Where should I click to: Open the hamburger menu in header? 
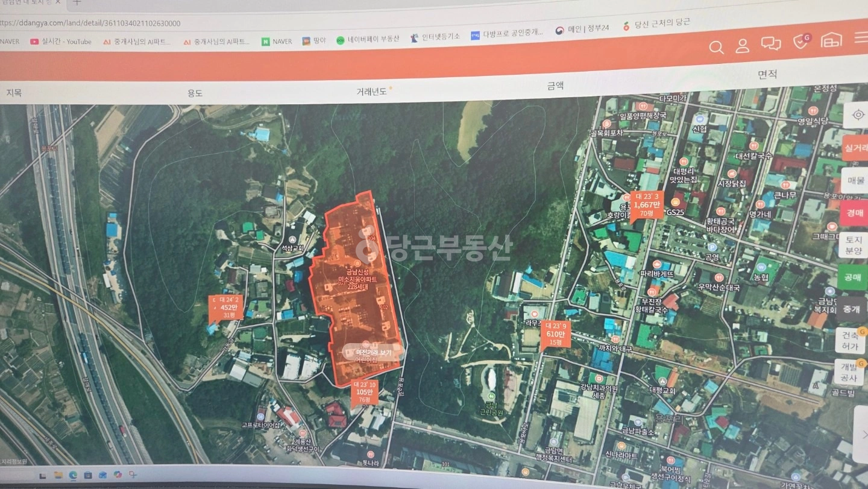tap(861, 38)
